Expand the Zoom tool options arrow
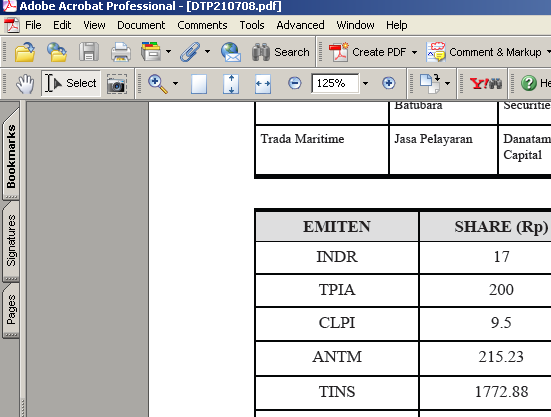 [x=175, y=84]
